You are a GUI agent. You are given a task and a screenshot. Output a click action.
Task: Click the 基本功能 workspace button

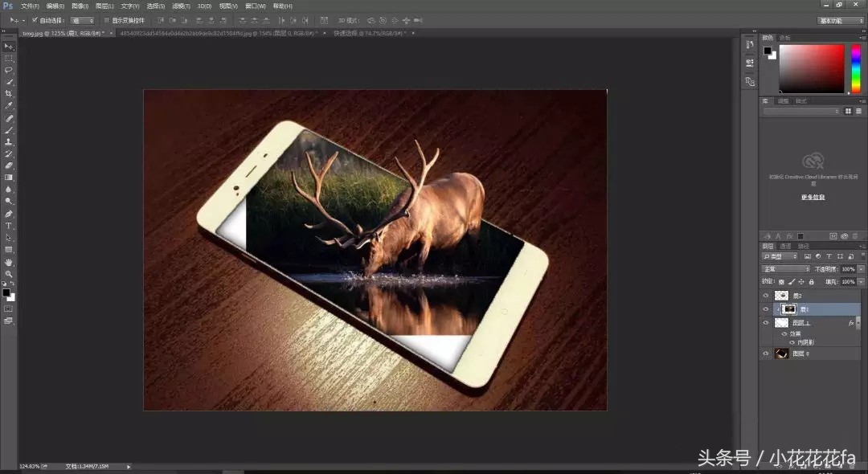click(833, 20)
